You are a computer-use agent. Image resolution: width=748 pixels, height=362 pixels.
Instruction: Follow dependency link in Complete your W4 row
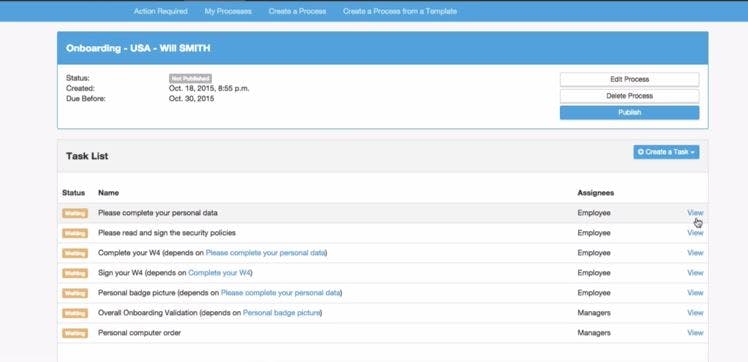tap(265, 253)
